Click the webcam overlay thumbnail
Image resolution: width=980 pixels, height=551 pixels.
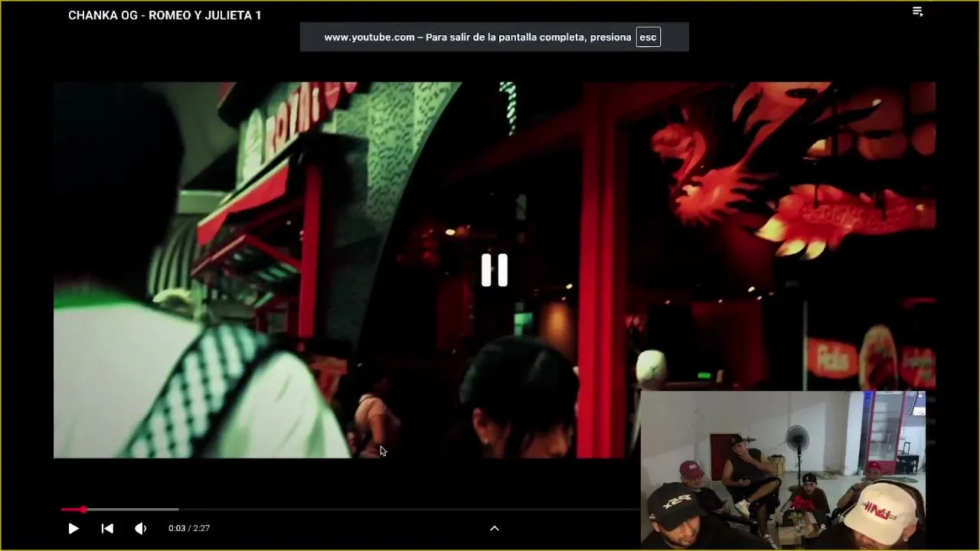(x=782, y=469)
